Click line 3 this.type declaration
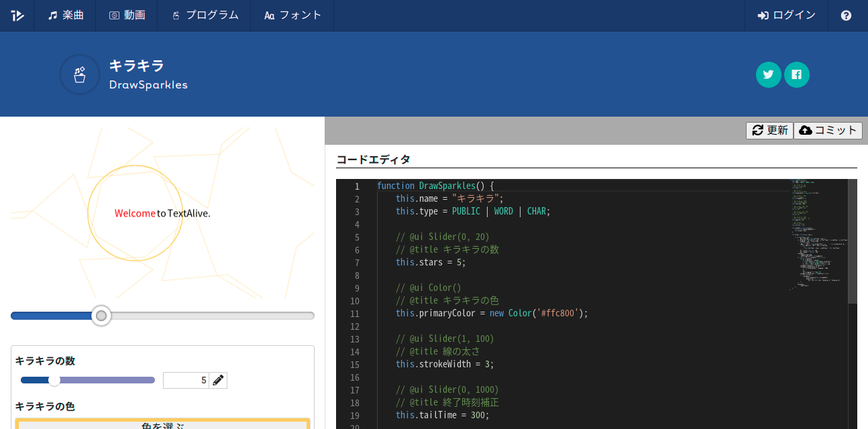868x429 pixels. pos(473,211)
